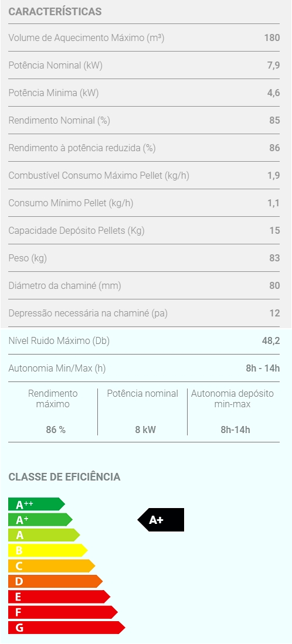Click the A+ green efficiency arrow

(40, 520)
